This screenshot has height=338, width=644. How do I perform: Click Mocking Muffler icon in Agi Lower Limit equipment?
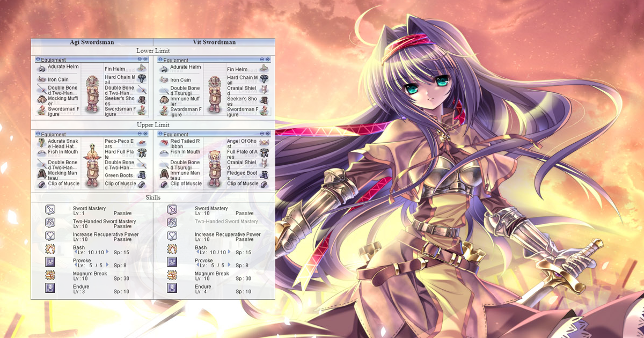41,100
